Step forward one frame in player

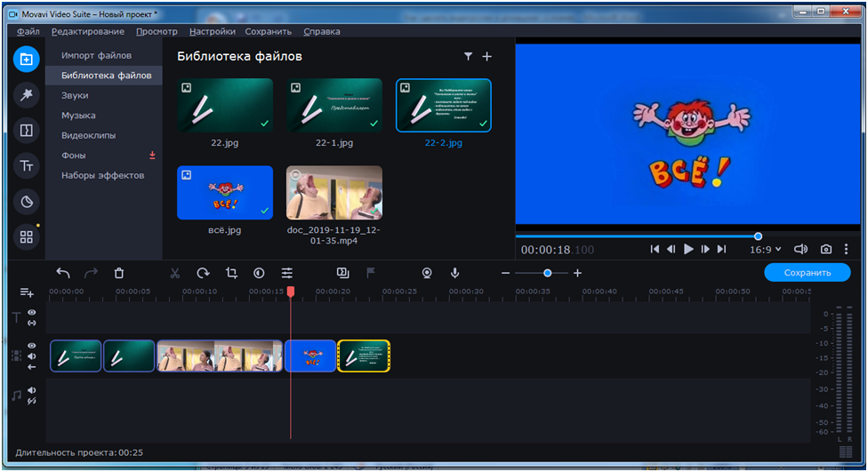[704, 249]
